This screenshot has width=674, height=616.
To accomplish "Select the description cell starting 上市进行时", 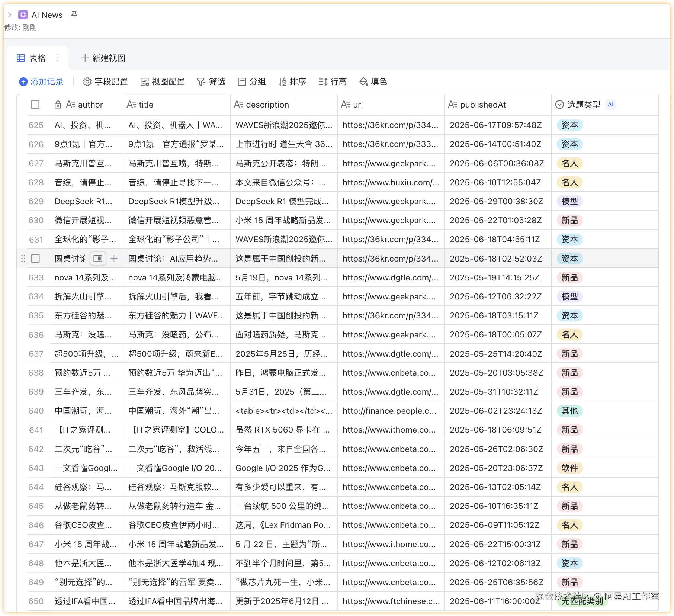I will pyautogui.click(x=284, y=144).
